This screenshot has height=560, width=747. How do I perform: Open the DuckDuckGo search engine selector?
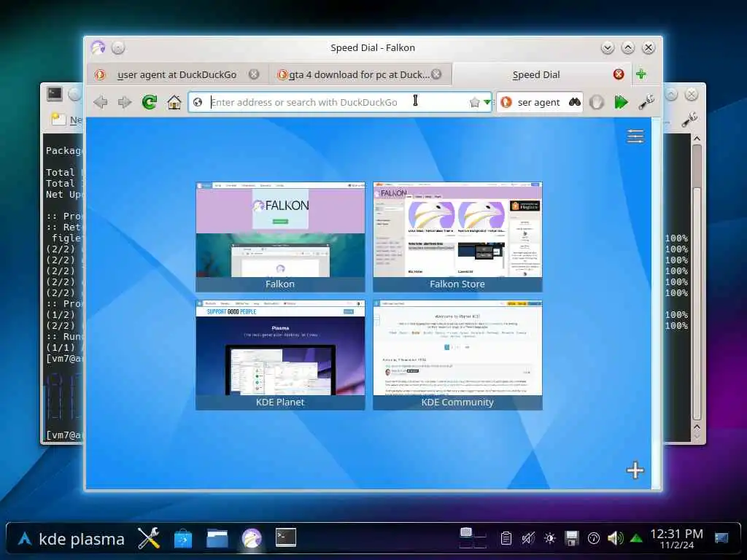[506, 102]
